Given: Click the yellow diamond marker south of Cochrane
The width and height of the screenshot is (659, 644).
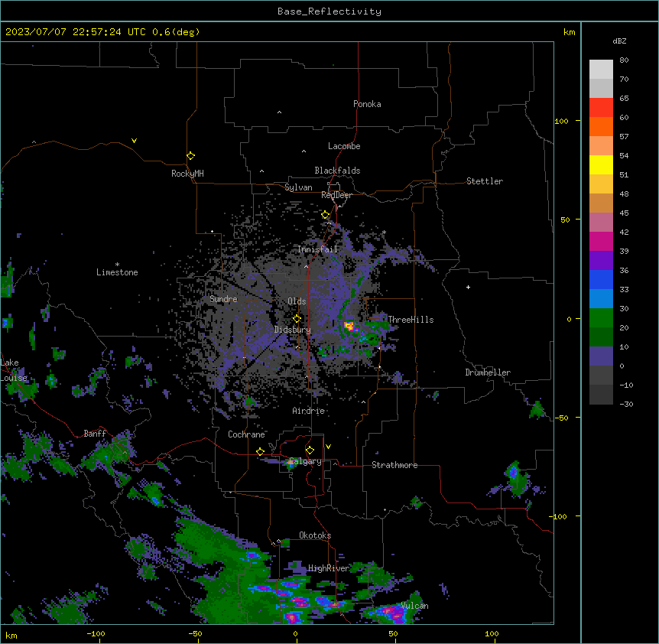Looking at the screenshot, I should point(260,451).
